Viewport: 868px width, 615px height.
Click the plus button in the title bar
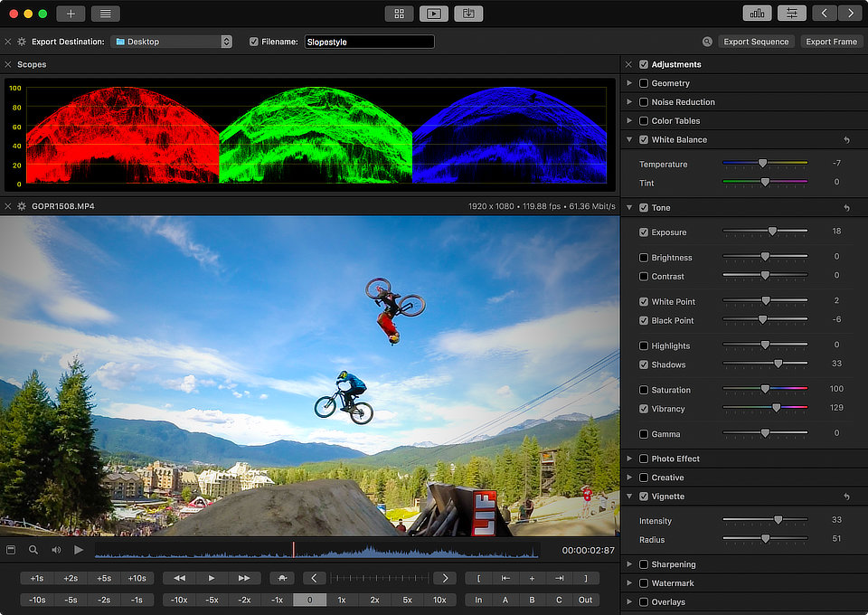(x=71, y=14)
